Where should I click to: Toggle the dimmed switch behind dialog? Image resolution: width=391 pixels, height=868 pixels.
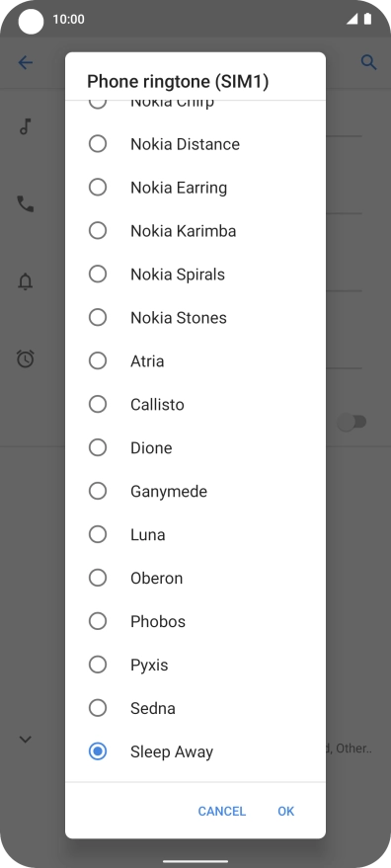click(352, 423)
